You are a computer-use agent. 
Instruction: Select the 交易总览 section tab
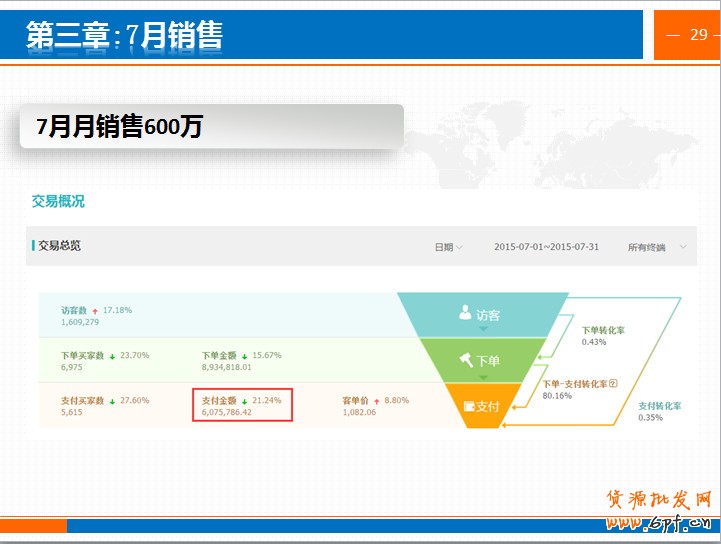(59, 245)
